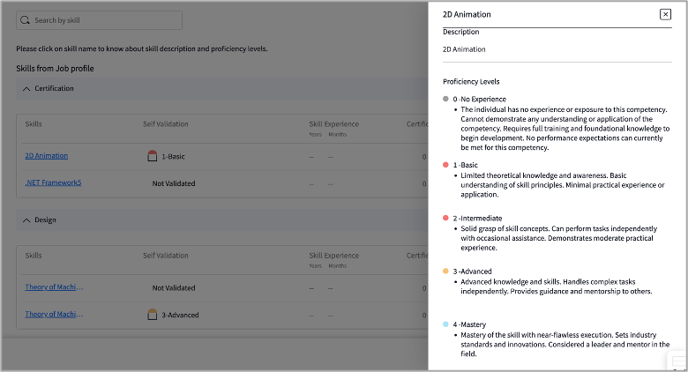Click the search magnifier icon
This screenshot has height=372, width=688.
click(x=25, y=20)
